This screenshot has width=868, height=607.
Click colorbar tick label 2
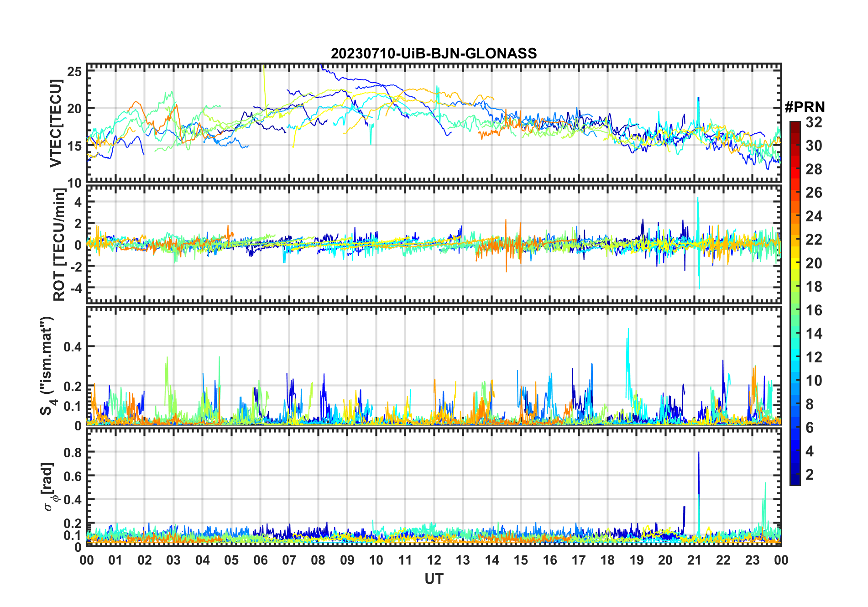810,475
